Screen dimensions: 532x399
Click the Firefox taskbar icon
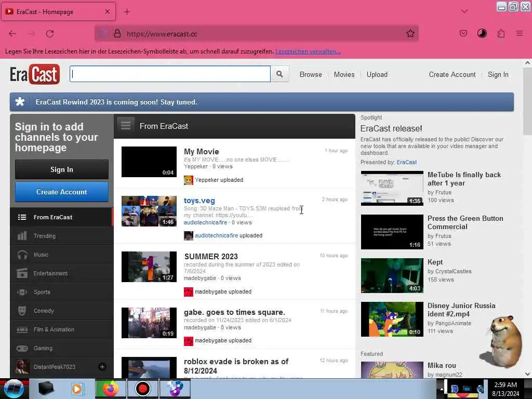[x=110, y=389]
